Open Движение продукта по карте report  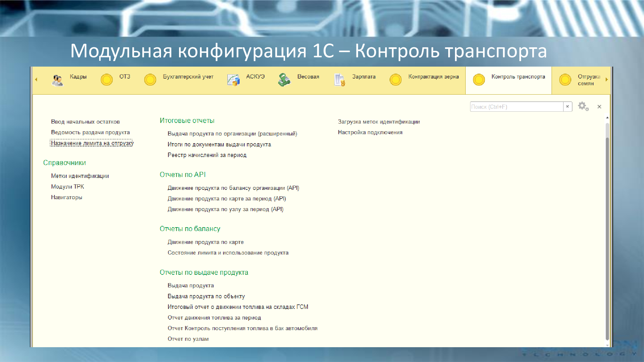[206, 242]
